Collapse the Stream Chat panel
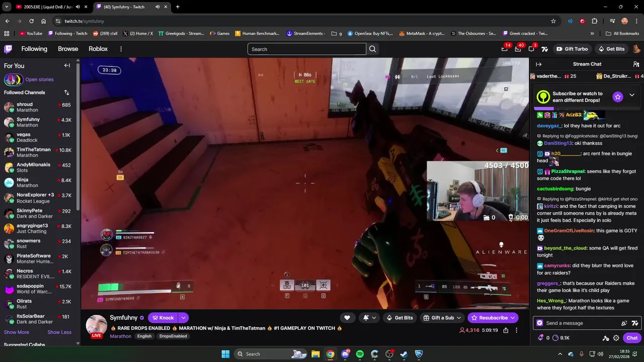 [538, 64]
